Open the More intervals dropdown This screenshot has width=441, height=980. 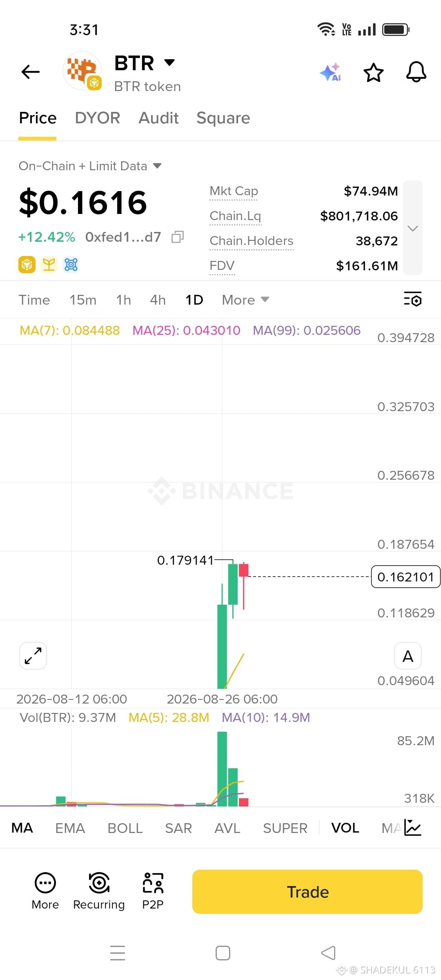pyautogui.click(x=245, y=300)
